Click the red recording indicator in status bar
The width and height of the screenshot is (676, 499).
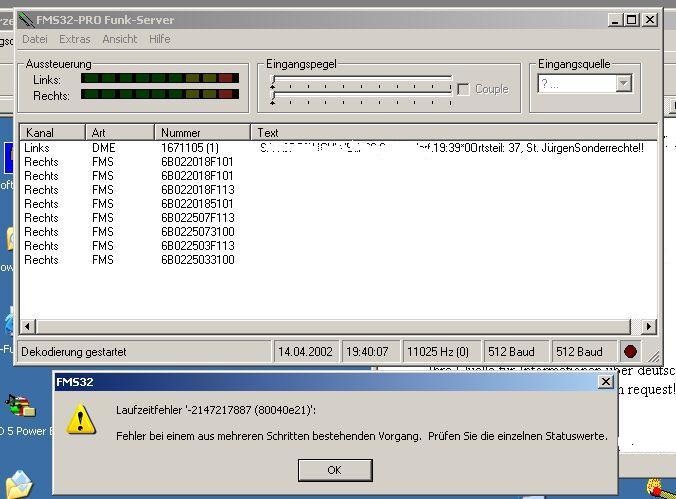(x=630, y=352)
